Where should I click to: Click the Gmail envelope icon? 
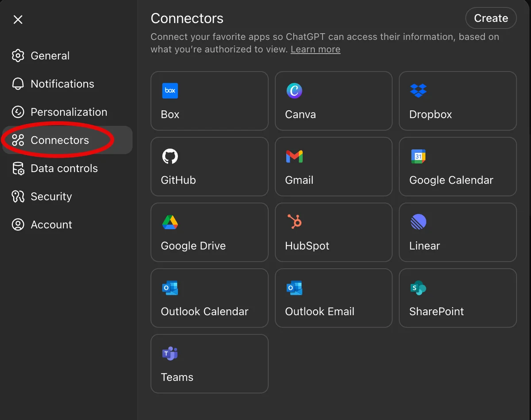pyautogui.click(x=294, y=156)
